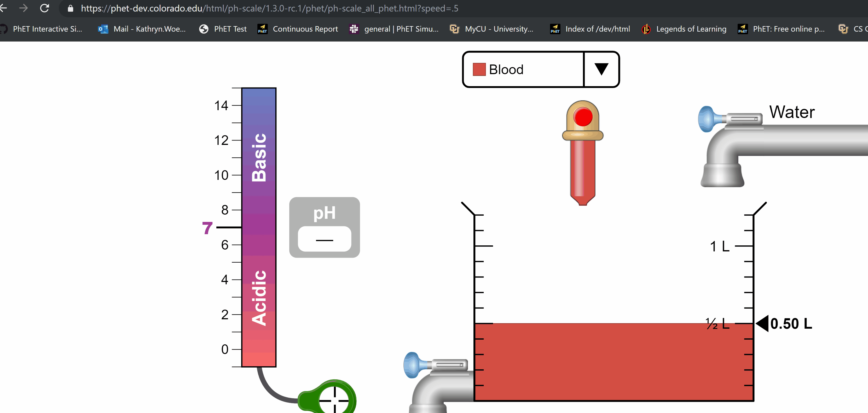Open the Blood dropdown to pick another solution
Viewport: 868px width, 413px height.
point(601,69)
